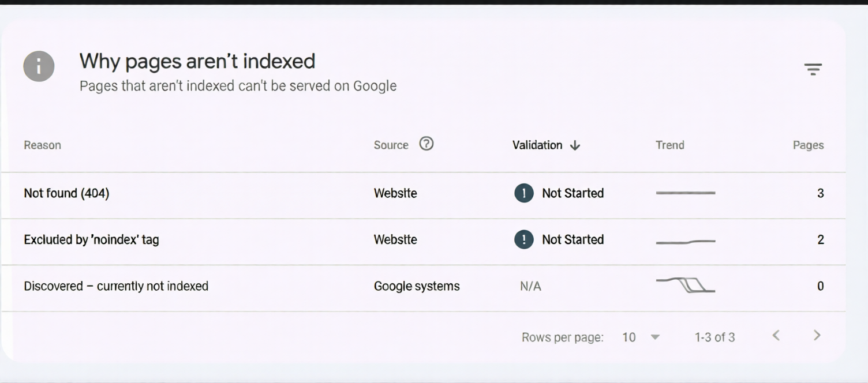Click the Reason column header
868x383 pixels.
pyautogui.click(x=42, y=145)
